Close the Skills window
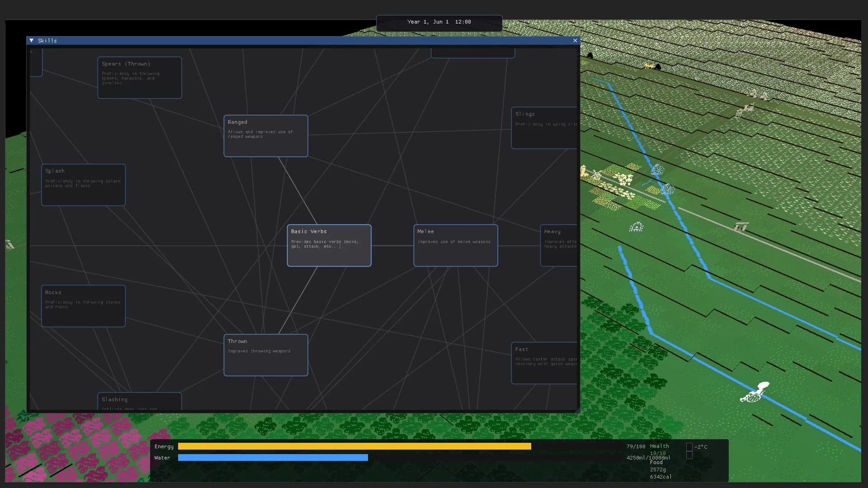 (x=575, y=41)
